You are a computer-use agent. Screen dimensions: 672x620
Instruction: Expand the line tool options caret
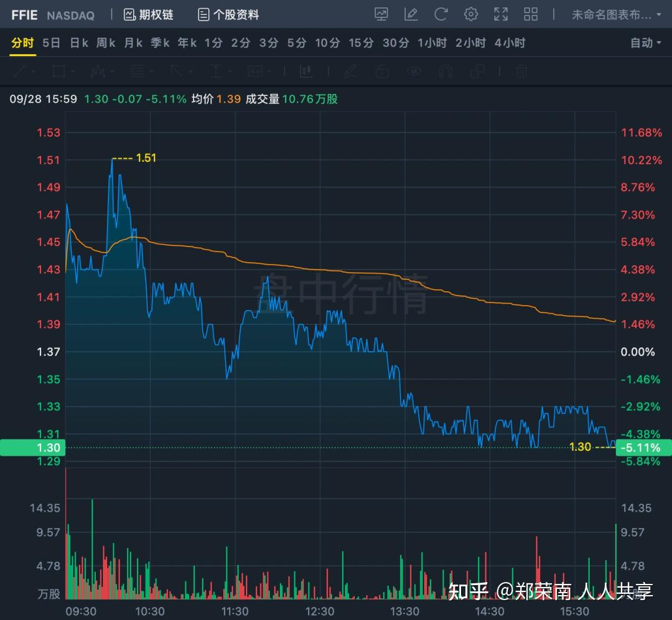pyautogui.click(x=32, y=72)
